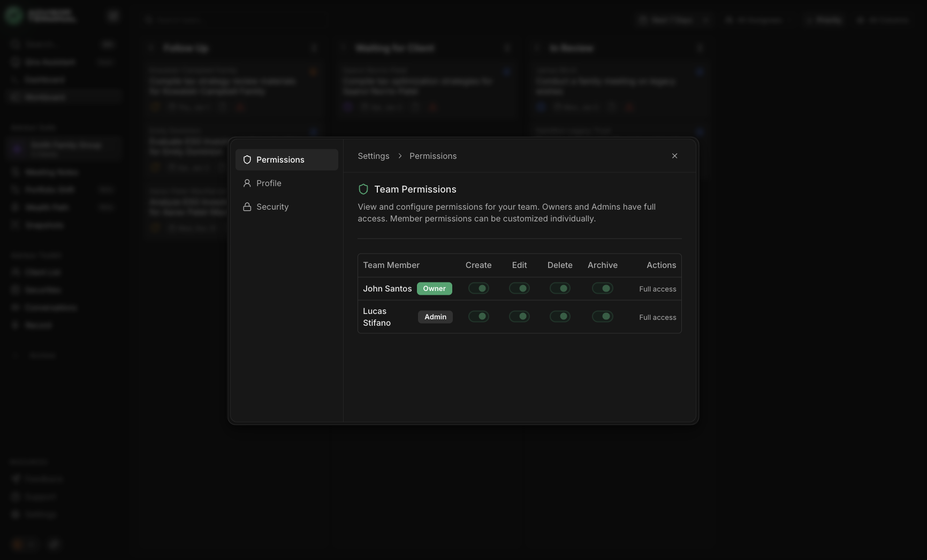Click the green shield beside Team Permissions heading

click(363, 189)
